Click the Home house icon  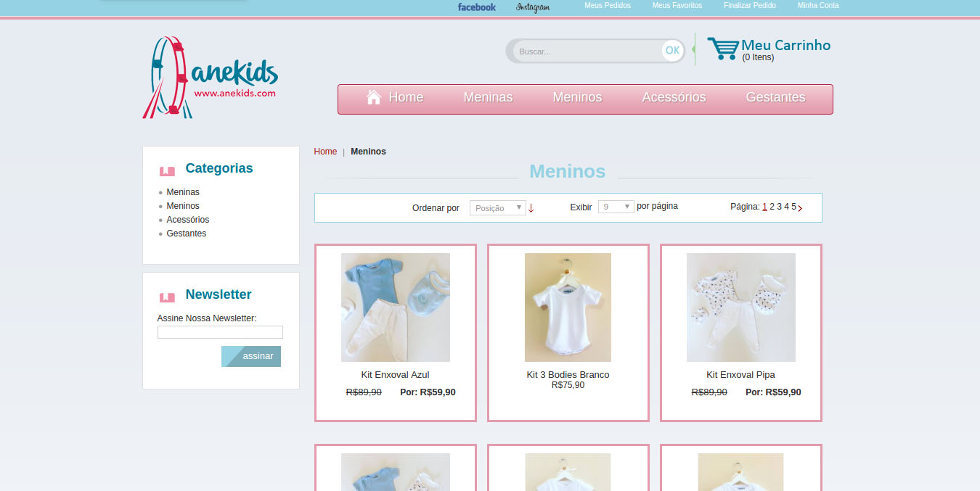pyautogui.click(x=374, y=97)
